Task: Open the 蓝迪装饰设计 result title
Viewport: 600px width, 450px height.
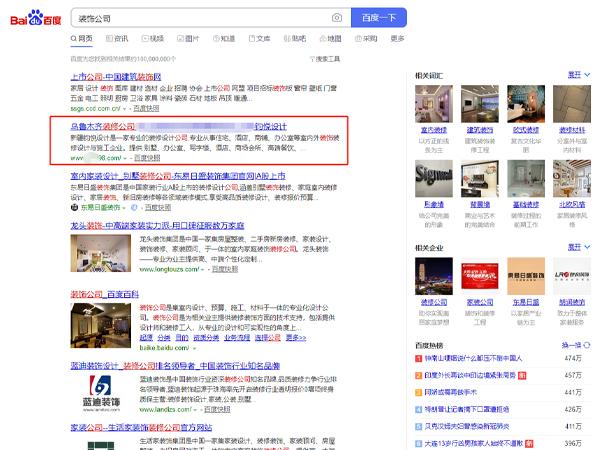Action: (175, 366)
